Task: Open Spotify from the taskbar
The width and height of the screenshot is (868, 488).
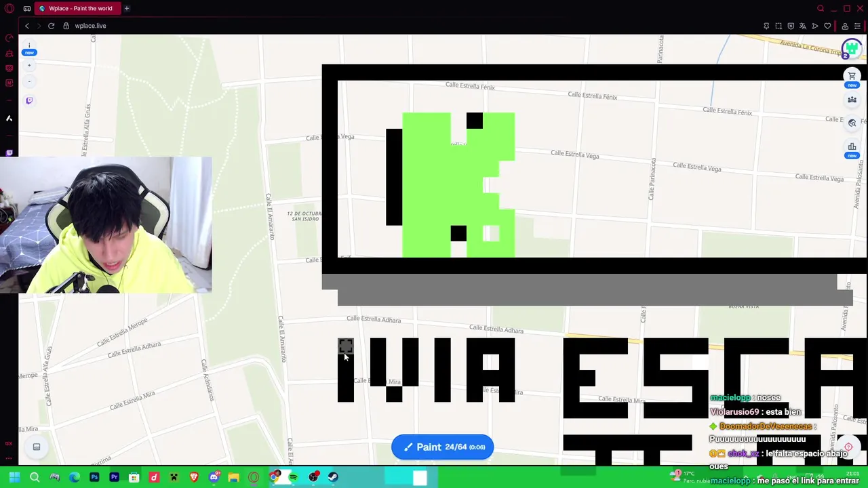Action: coord(293,477)
